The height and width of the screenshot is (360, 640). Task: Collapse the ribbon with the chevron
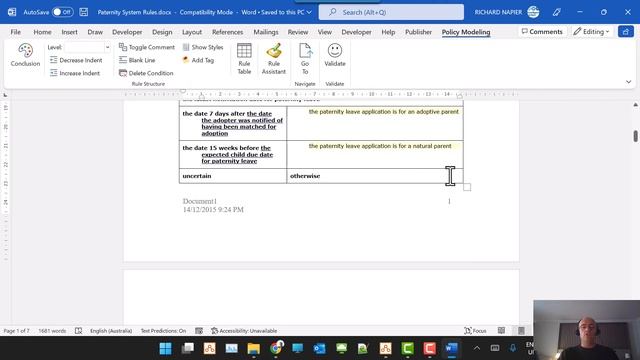click(629, 82)
